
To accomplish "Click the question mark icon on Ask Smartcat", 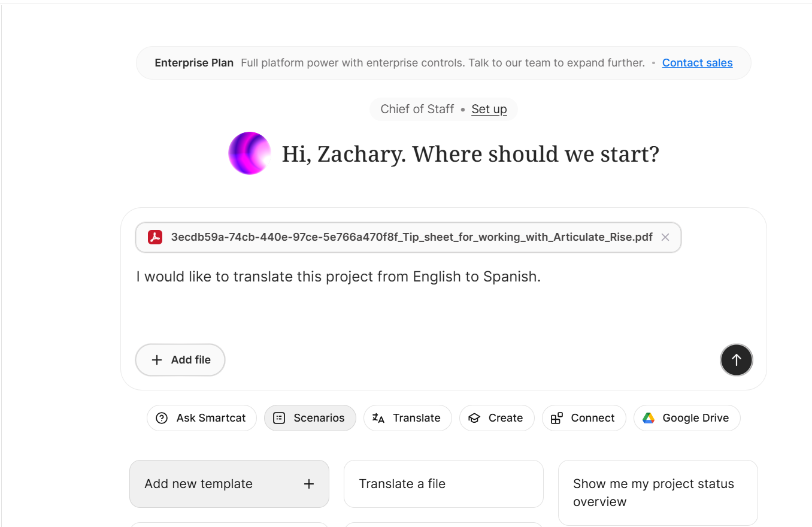I will (162, 418).
